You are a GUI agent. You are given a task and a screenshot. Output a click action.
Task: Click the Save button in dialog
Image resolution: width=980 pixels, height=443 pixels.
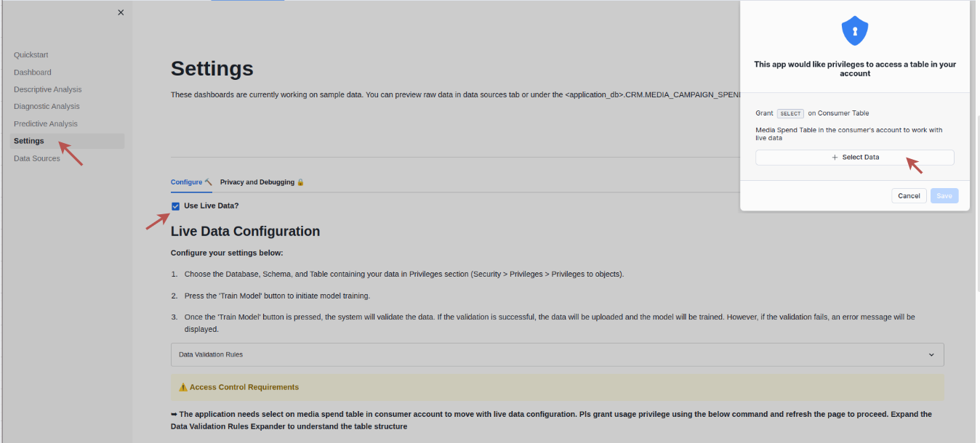(944, 196)
